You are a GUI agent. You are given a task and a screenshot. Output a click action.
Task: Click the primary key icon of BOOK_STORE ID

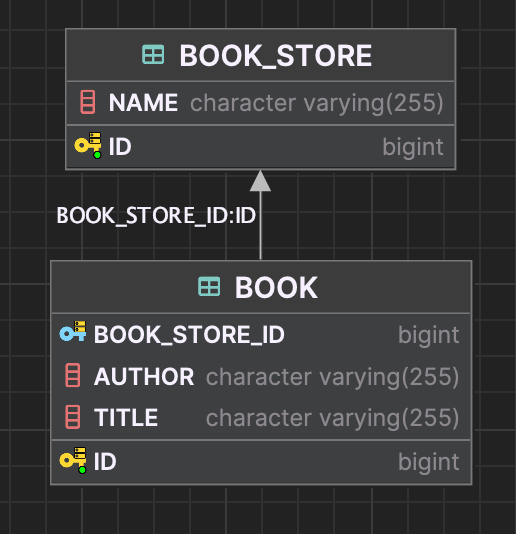(x=88, y=145)
